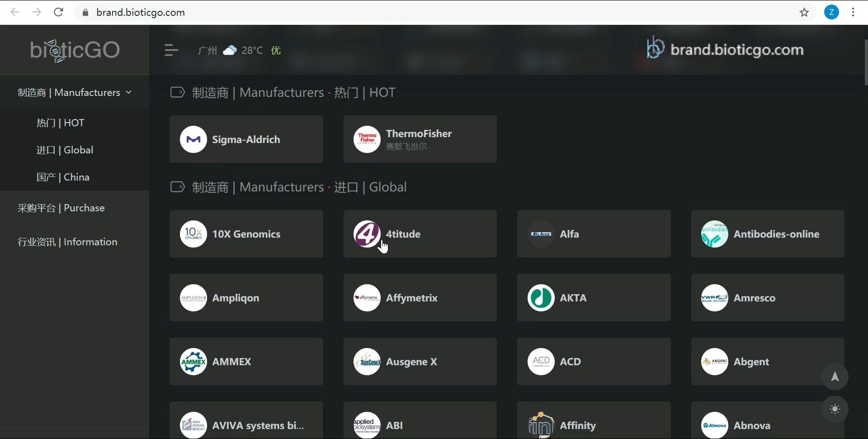Click the 4titude brand name
Image resolution: width=868 pixels, height=439 pixels.
pos(403,234)
